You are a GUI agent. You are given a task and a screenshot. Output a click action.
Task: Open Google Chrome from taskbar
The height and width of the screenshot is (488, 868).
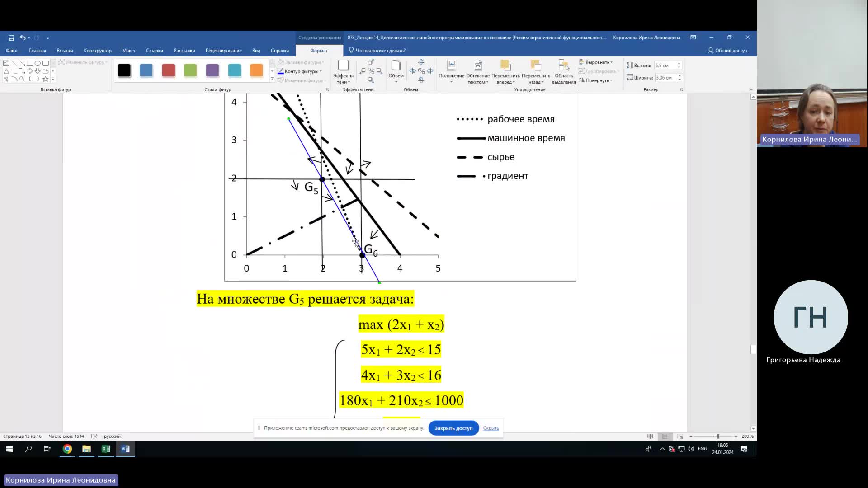67,449
